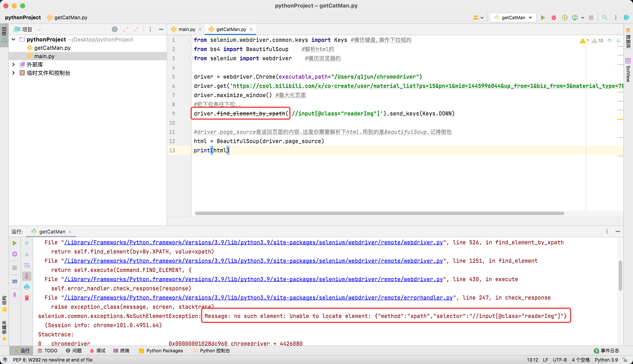Select opened file locate target icon
This screenshot has width=633, height=364.
click(x=115, y=29)
